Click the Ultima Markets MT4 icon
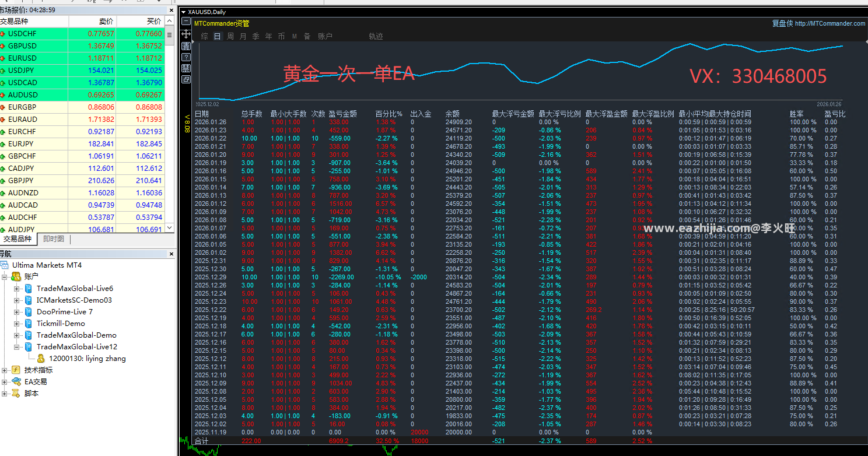 (x=5, y=265)
